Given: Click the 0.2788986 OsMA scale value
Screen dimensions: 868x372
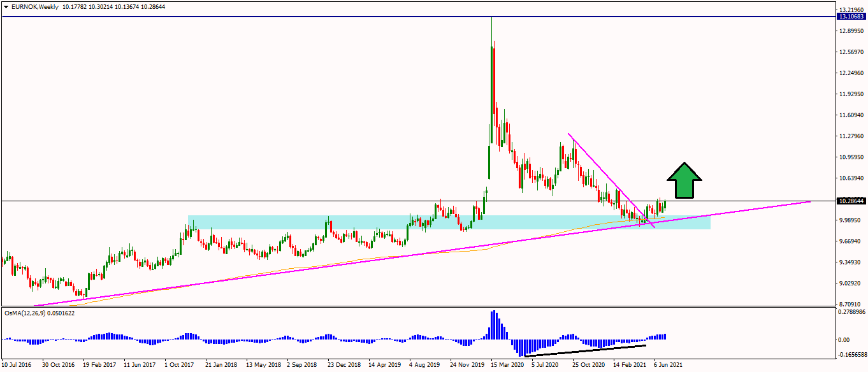Looking at the screenshot, I should pos(852,313).
